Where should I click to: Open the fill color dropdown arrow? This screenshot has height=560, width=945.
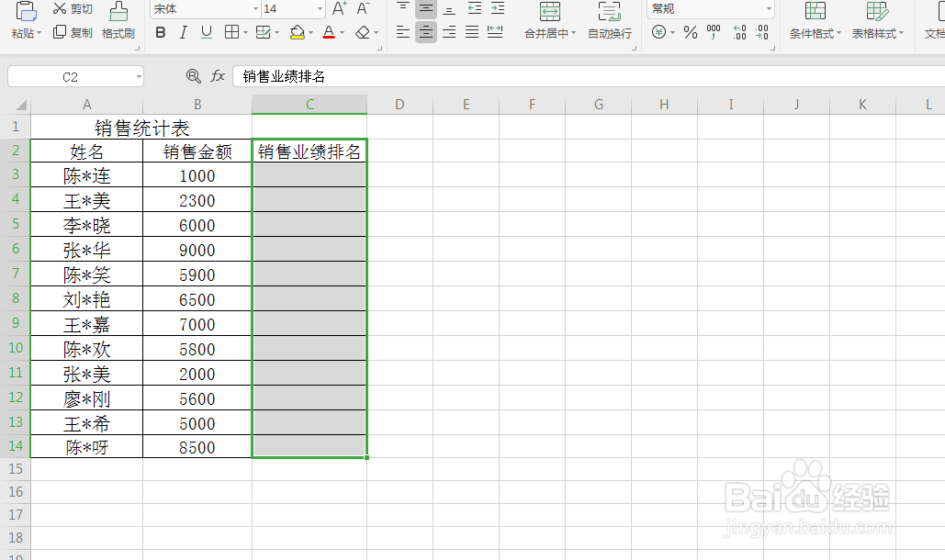tap(311, 32)
